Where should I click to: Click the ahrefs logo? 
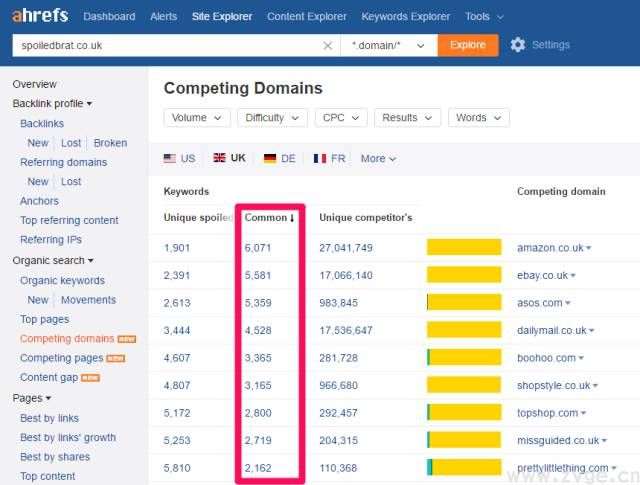[40, 16]
